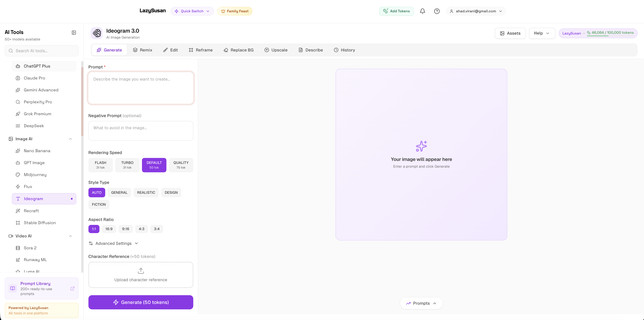Select the 16:9 aspect ratio
The height and width of the screenshot is (320, 644).
109,229
